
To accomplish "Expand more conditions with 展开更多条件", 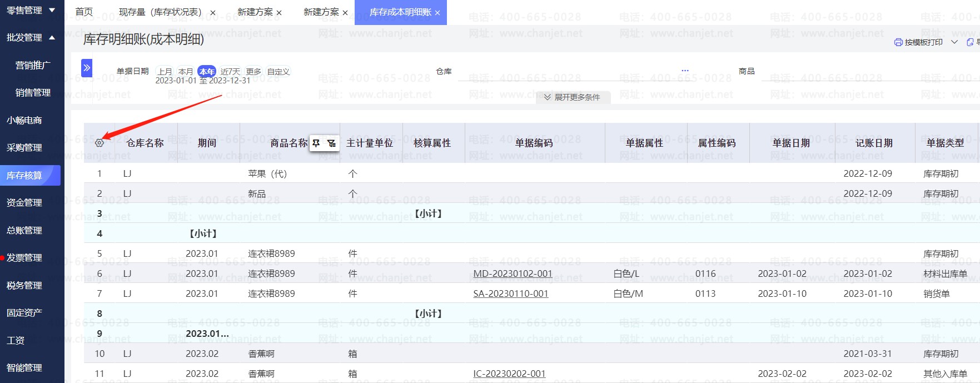I will point(573,97).
